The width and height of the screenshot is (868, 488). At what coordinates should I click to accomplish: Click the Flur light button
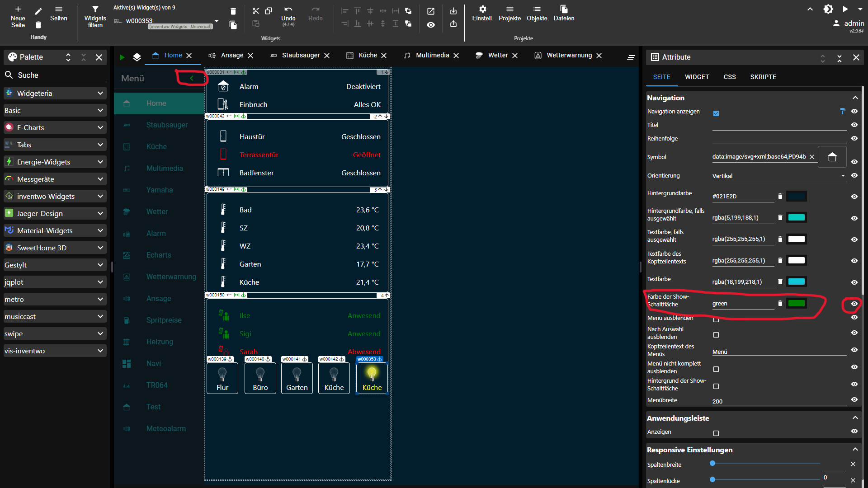click(222, 378)
